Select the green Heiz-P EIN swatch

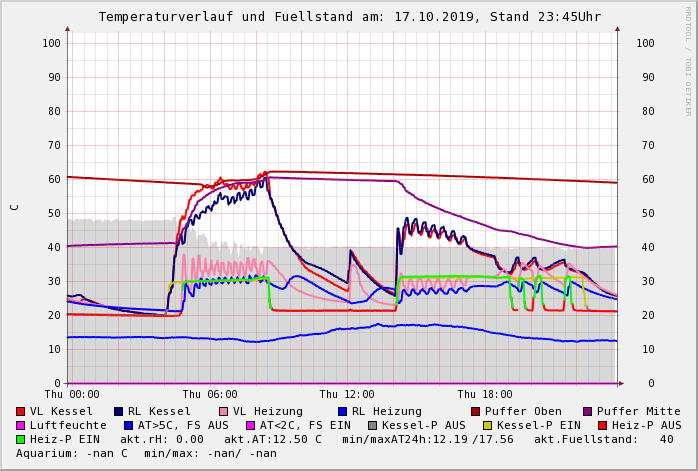click(21, 439)
